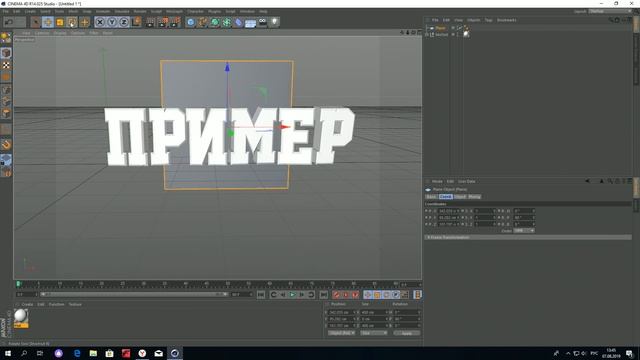Image resolution: width=640 pixels, height=360 pixels.
Task: Activate the Rotate tool in toolbar
Action: point(72,22)
